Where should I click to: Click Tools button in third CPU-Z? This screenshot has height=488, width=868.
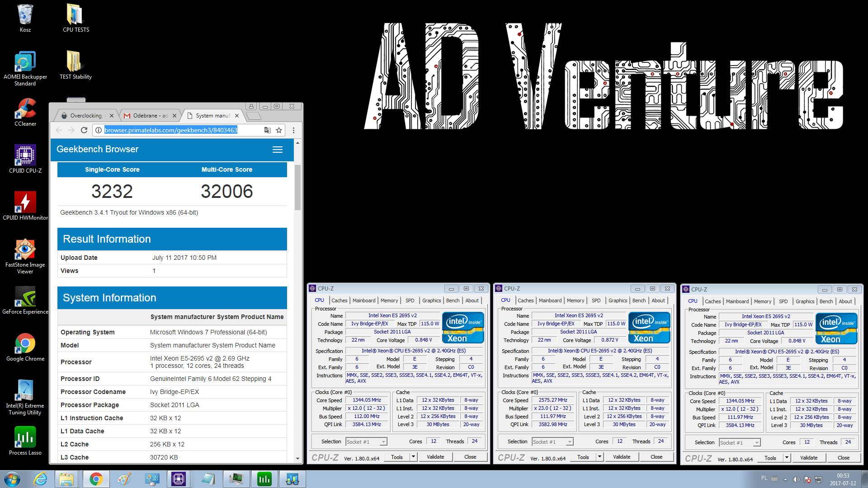point(770,458)
